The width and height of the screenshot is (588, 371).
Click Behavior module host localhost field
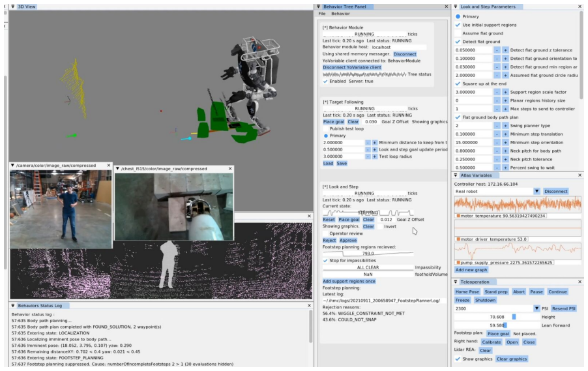click(398, 47)
